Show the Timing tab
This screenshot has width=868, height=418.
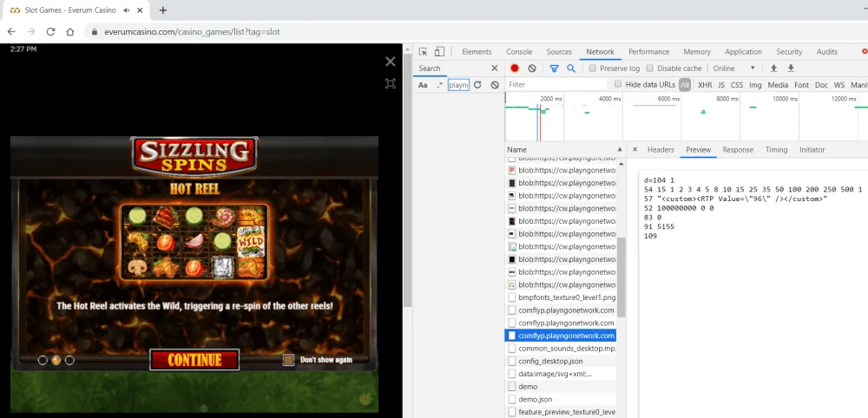click(x=776, y=150)
